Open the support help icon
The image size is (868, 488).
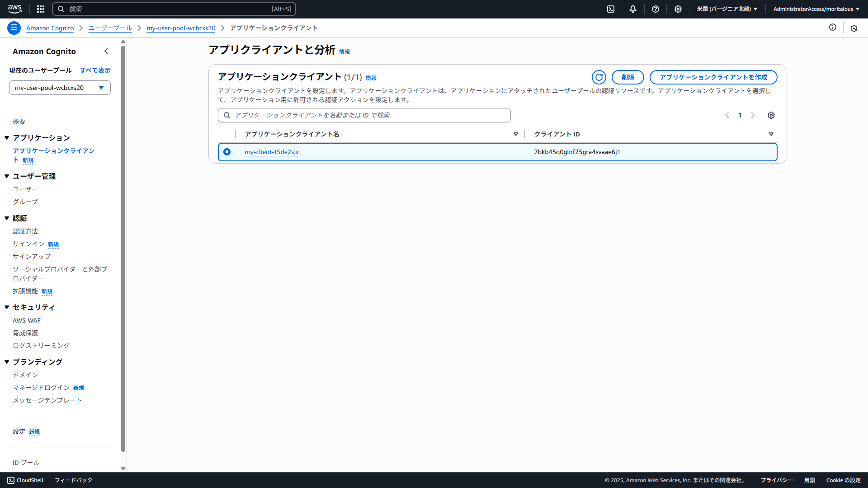click(656, 9)
